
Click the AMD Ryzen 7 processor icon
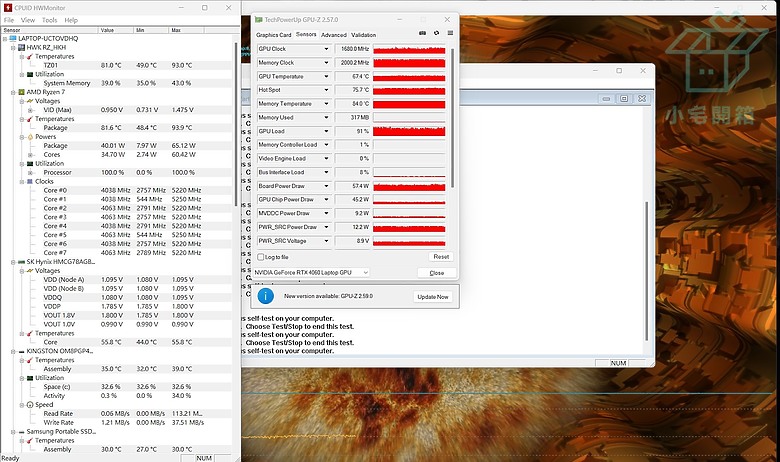point(21,92)
